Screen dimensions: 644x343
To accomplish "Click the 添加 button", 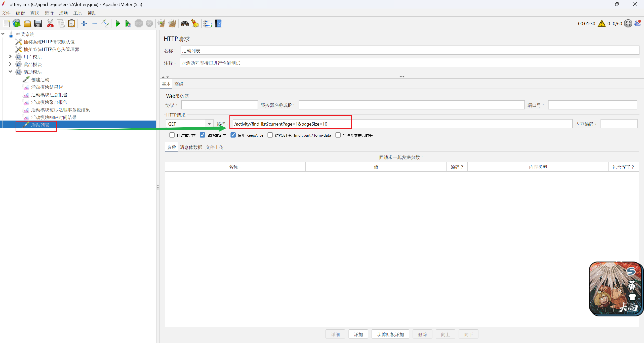I will (x=358, y=334).
